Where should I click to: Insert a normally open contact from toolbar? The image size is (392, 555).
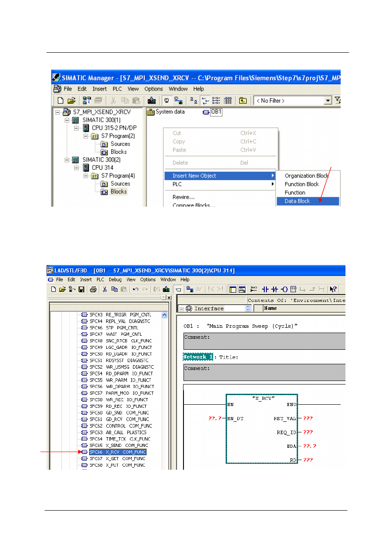[x=265, y=289]
